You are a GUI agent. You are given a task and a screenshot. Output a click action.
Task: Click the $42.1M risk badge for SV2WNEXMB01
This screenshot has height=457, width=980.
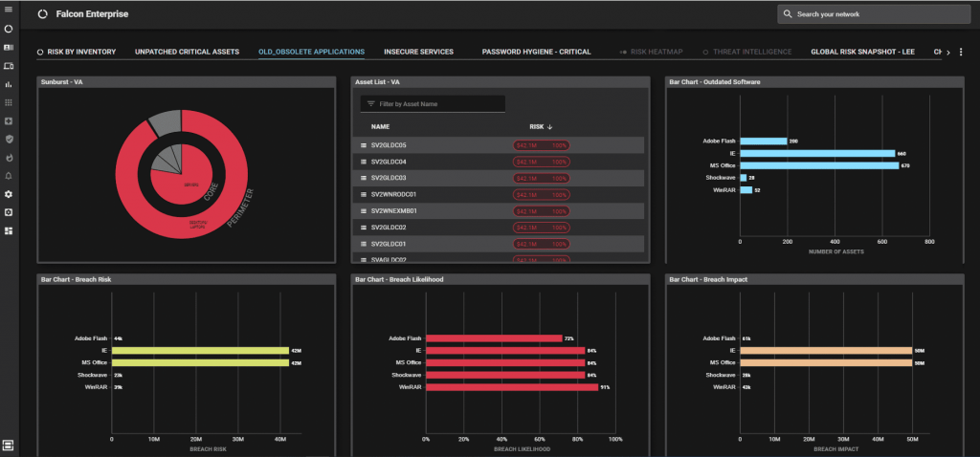coord(542,211)
